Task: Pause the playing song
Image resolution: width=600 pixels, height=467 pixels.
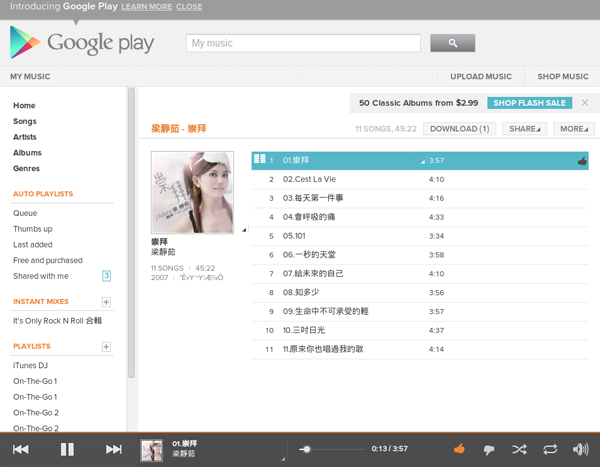Action: click(x=67, y=449)
